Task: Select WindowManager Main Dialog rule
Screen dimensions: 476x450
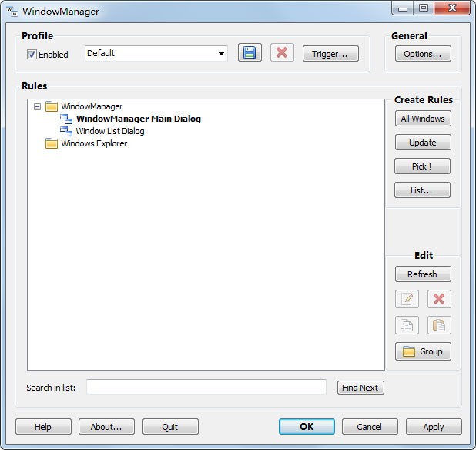Action: (x=139, y=119)
